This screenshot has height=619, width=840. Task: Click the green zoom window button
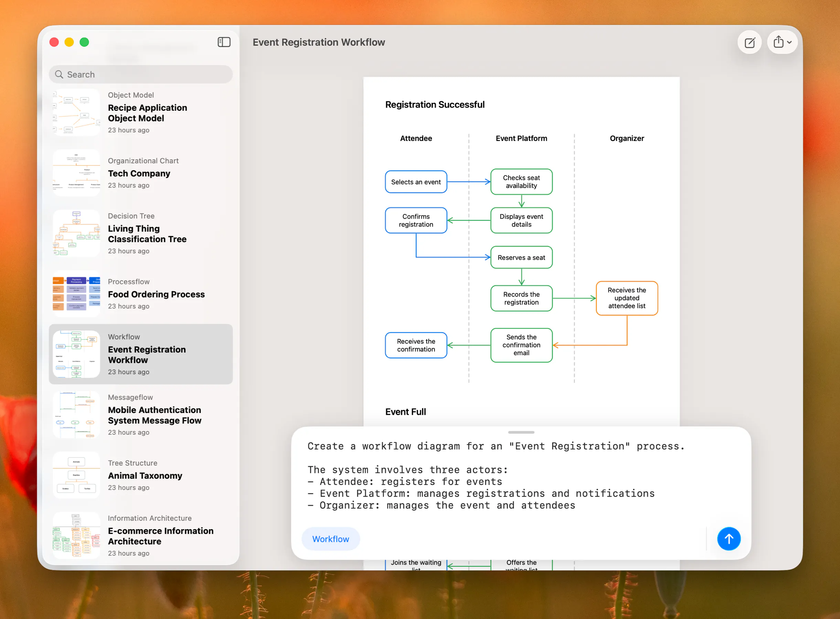tap(84, 42)
